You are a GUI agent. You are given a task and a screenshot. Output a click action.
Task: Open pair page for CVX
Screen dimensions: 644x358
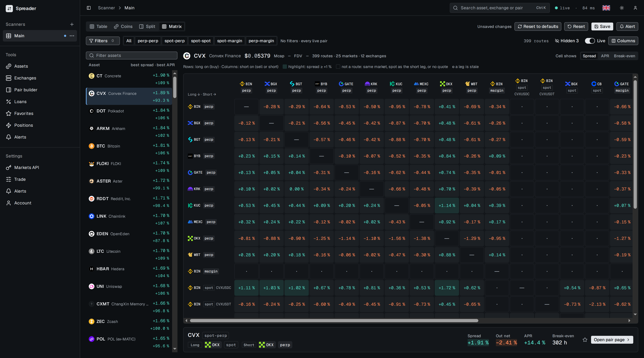pos(612,340)
